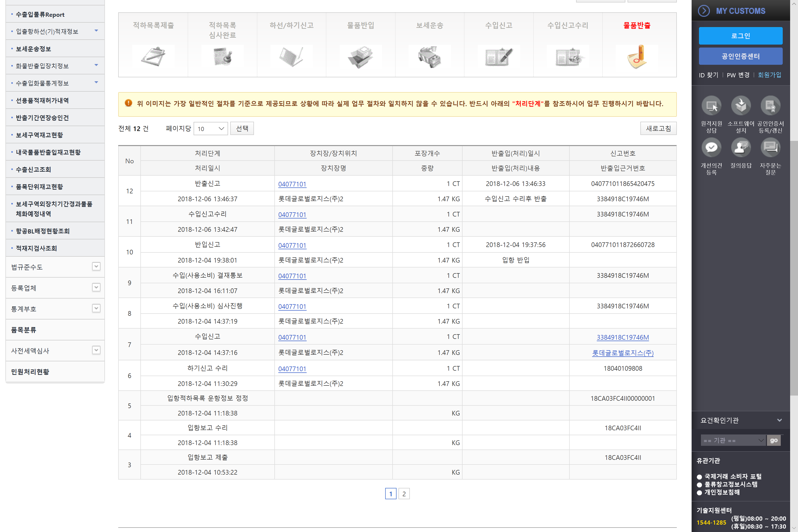The height and width of the screenshot is (532, 798).
Task: Open 물류창고정보시스템 link
Action: [731, 484]
